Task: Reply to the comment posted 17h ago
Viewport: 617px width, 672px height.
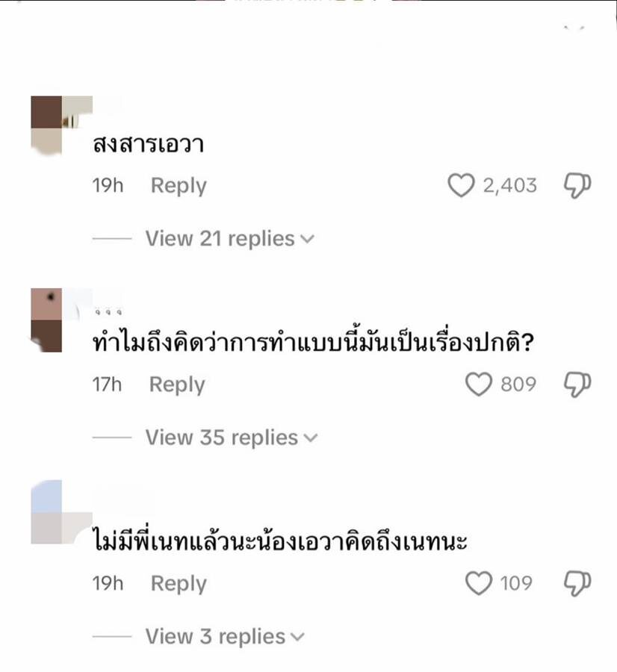Action: [176, 385]
